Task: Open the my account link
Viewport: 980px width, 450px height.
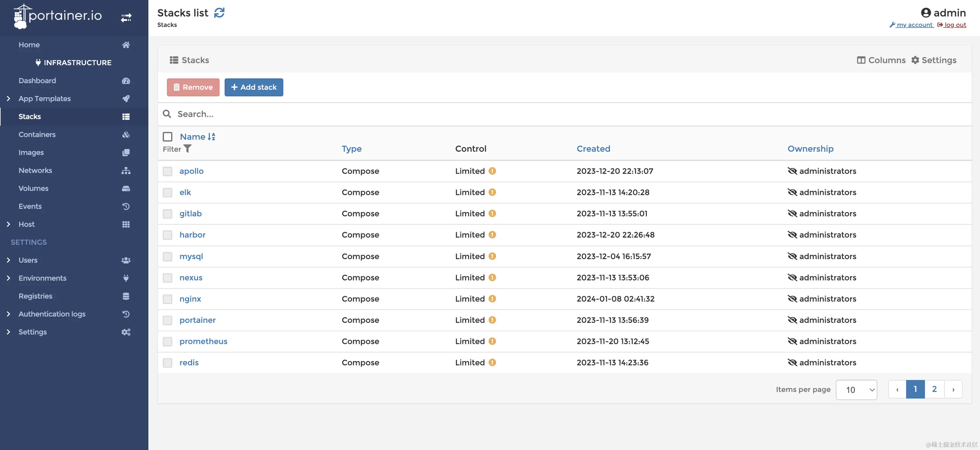Action: click(911, 25)
